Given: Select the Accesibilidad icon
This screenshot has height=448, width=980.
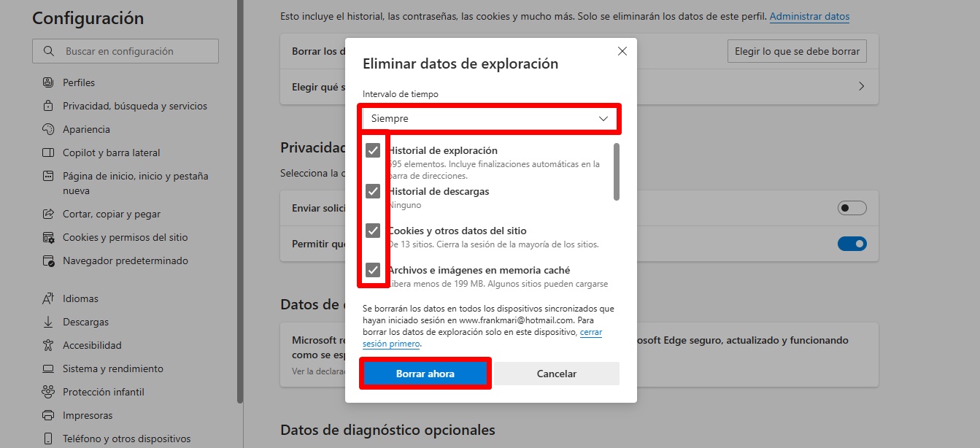Looking at the screenshot, I should pyautogui.click(x=48, y=345).
